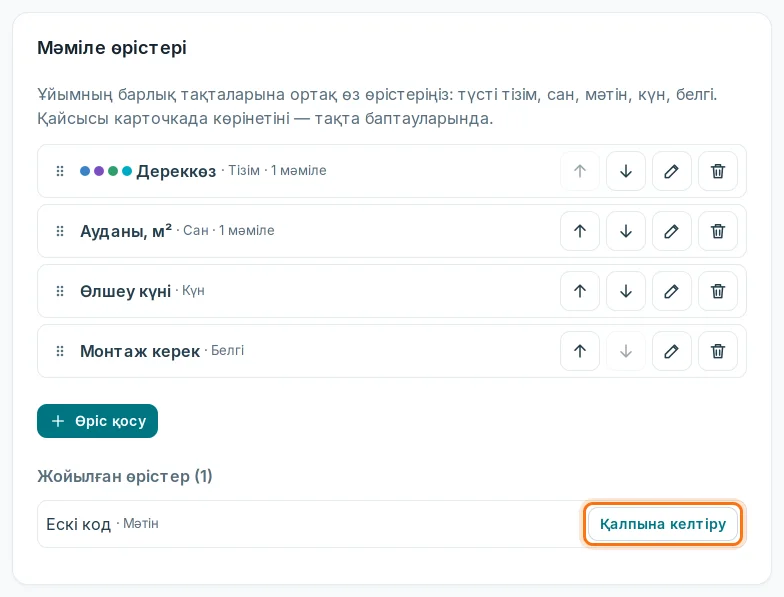This screenshot has height=597, width=784.
Task: Click the green color dot of Дереккөз
Action: click(x=113, y=171)
